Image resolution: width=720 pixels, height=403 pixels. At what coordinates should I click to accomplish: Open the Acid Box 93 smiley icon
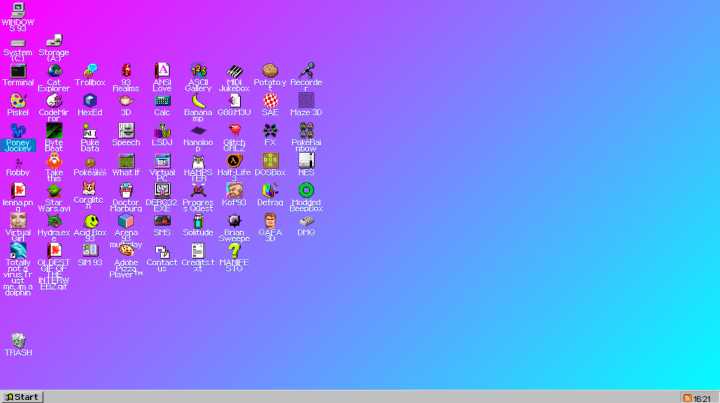point(90,221)
